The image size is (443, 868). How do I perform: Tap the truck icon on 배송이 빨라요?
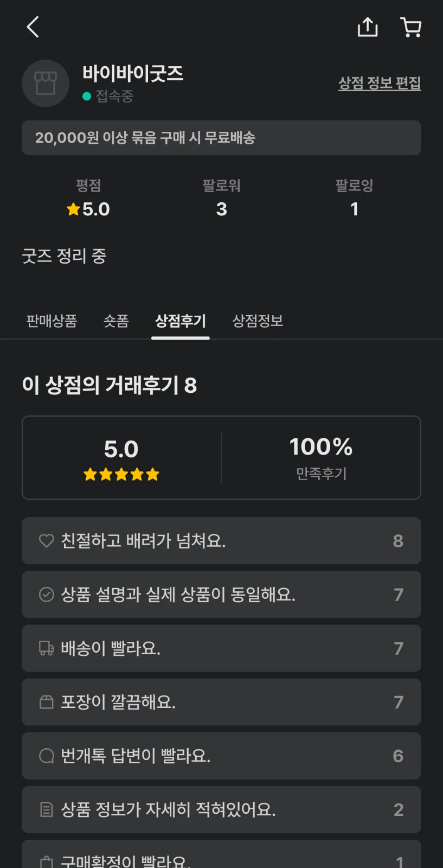point(47,648)
